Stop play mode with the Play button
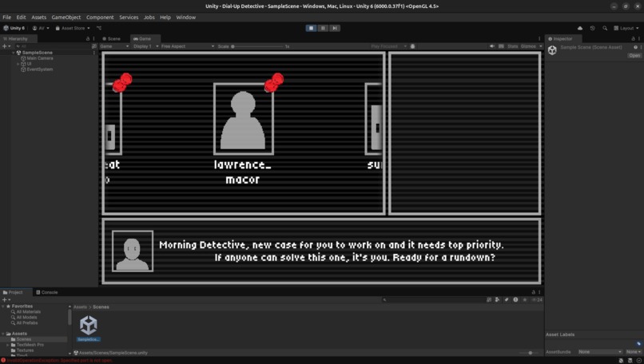 pyautogui.click(x=311, y=28)
